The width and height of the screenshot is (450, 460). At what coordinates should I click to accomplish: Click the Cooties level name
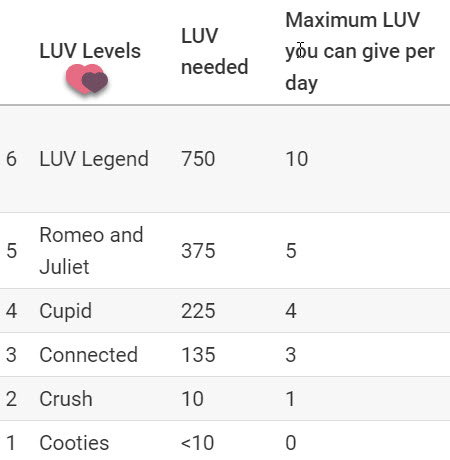pyautogui.click(x=74, y=443)
